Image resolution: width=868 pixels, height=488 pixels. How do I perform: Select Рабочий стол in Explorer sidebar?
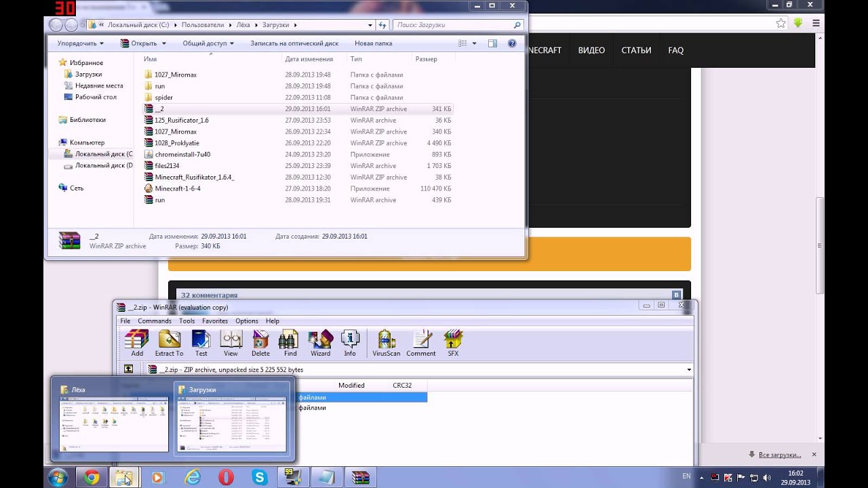pos(96,97)
